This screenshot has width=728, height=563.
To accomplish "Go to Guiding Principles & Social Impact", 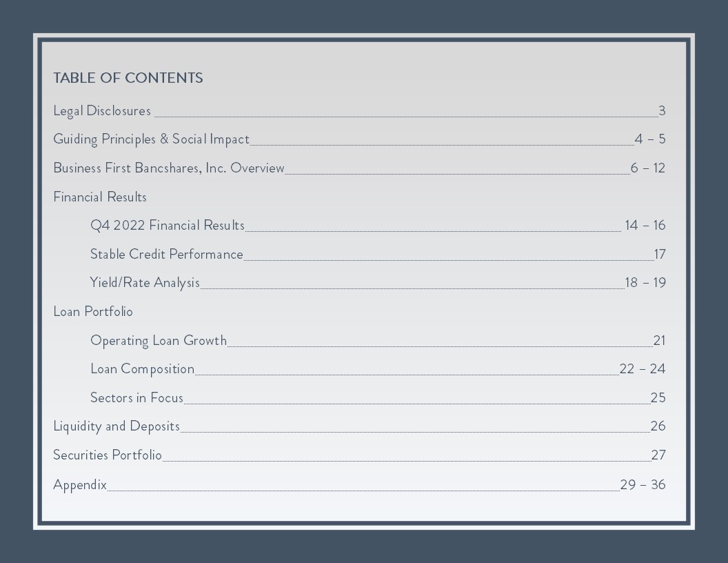I will 152,139.
